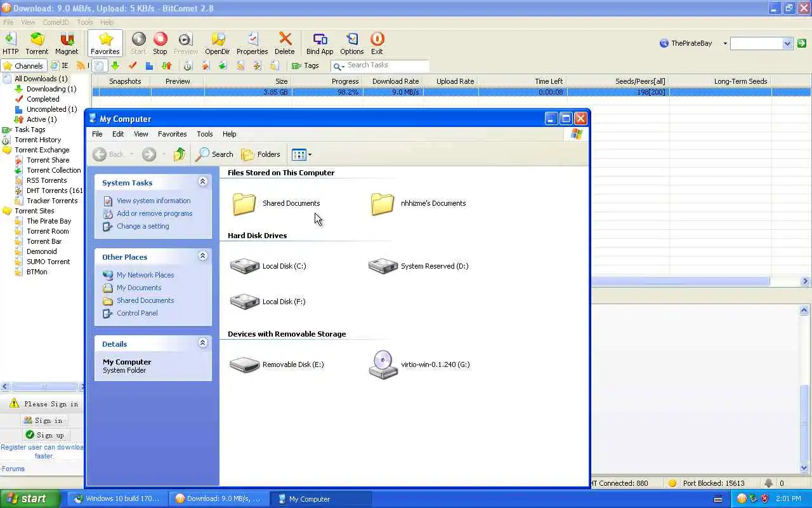Select nhhizme's Documents folder
Viewport: 812px width, 508px height.
click(418, 203)
